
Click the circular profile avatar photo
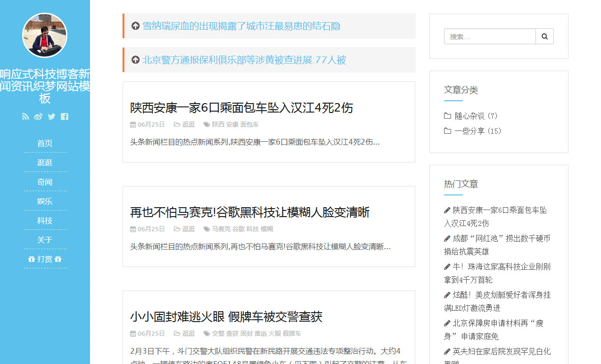click(x=45, y=35)
